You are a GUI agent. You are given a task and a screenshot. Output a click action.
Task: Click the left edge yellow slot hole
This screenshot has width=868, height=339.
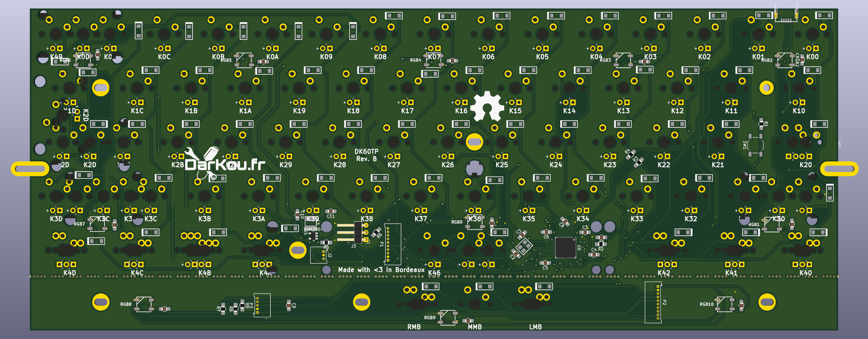tap(30, 169)
